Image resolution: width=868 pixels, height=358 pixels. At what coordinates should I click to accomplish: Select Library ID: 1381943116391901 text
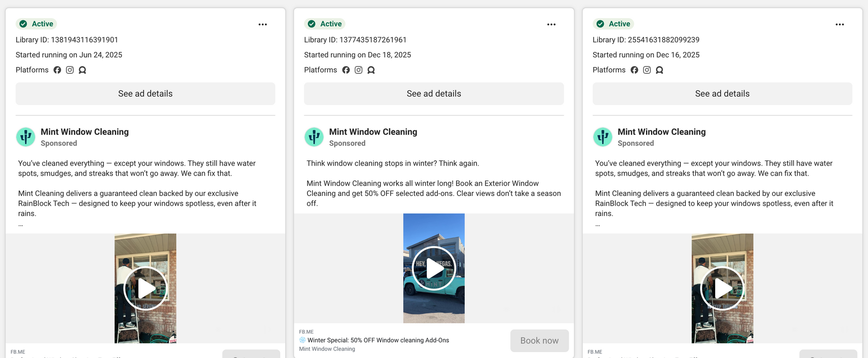coord(67,40)
